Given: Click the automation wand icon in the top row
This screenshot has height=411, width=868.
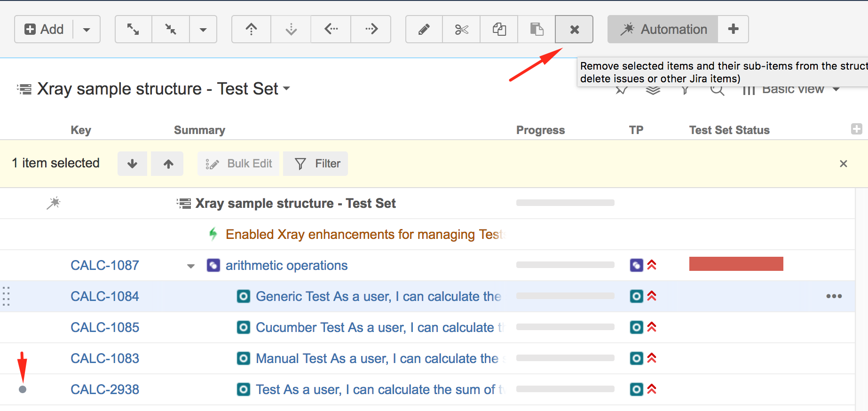Looking at the screenshot, I should point(54,203).
